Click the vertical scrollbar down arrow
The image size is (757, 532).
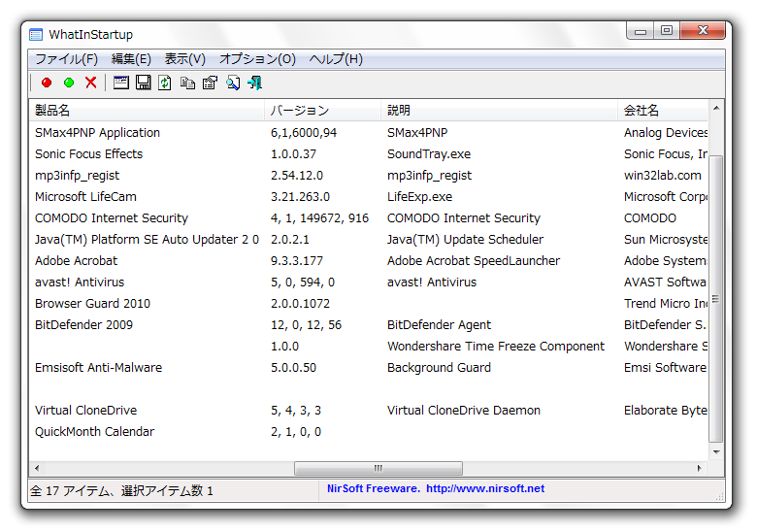pos(716,452)
